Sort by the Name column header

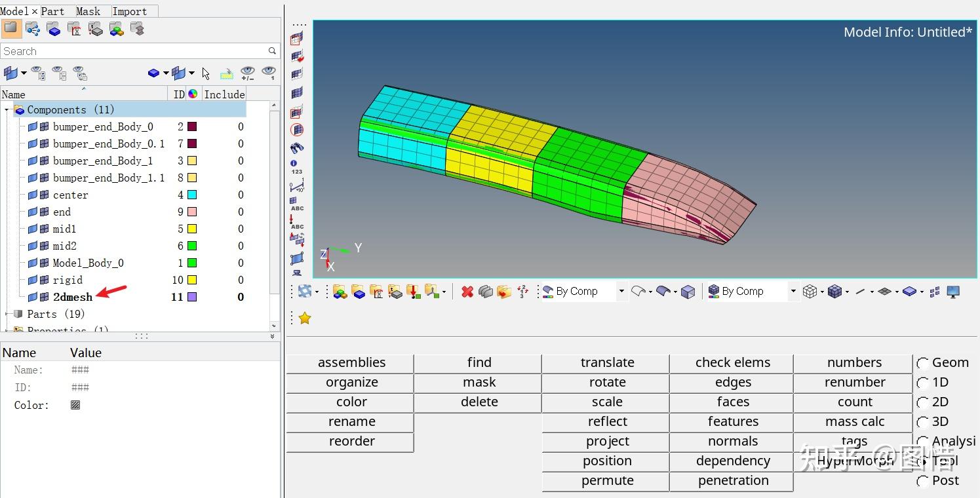point(84,94)
